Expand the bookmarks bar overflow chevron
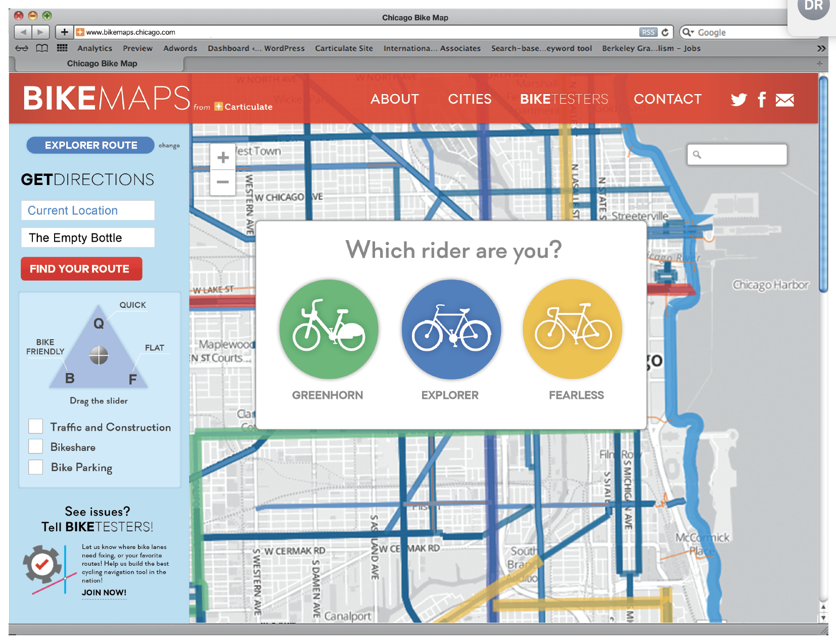836x644 pixels. coord(821,49)
